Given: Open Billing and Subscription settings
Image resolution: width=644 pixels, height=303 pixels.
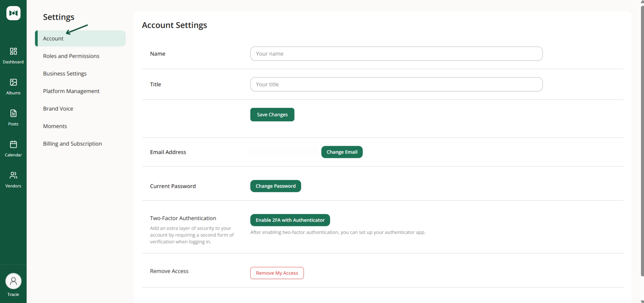Looking at the screenshot, I should click(72, 143).
